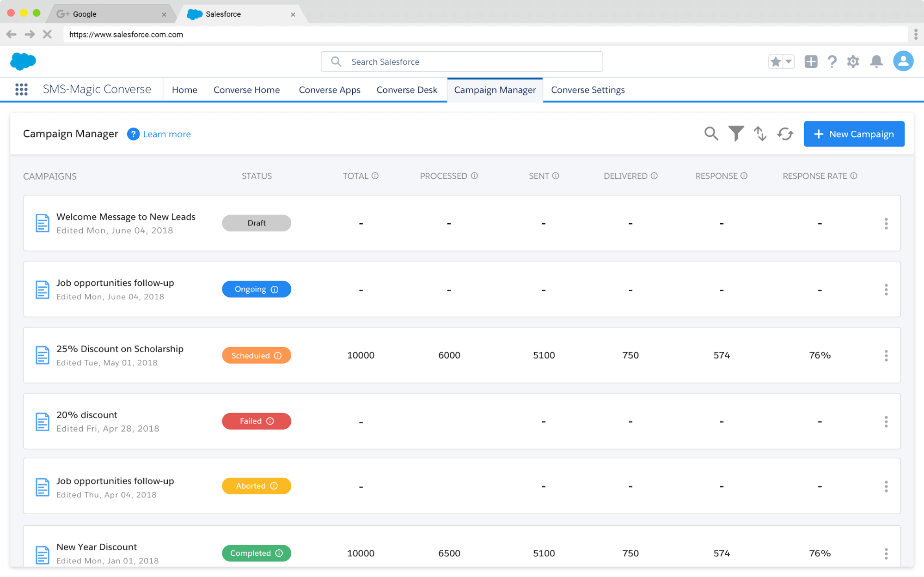Click the RESPONSE RATE column info icon
The width and height of the screenshot is (924, 577).
[x=854, y=176]
